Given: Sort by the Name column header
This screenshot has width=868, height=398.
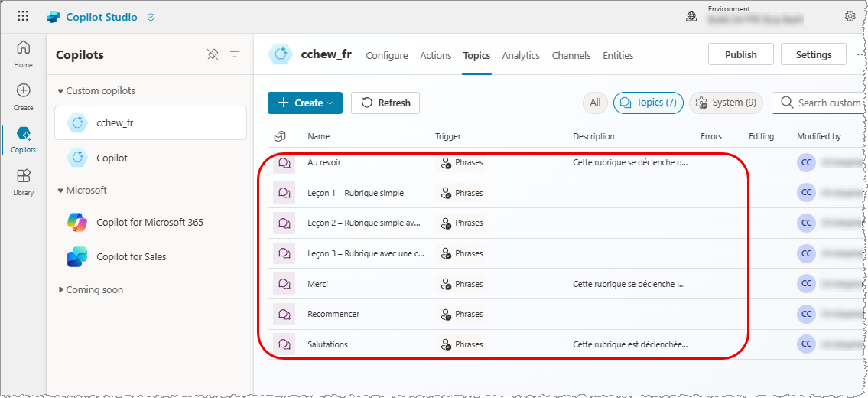Looking at the screenshot, I should [318, 136].
